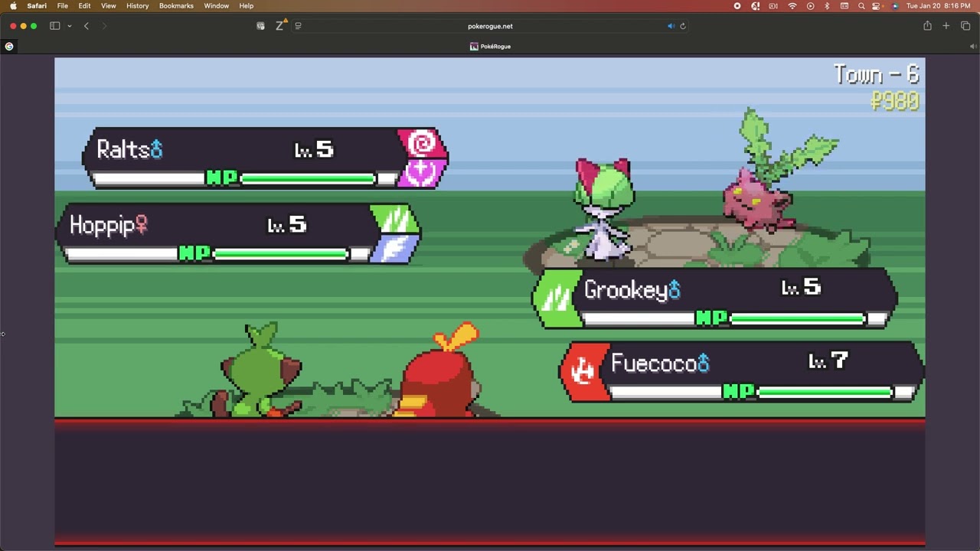Open the Window menu
Viewport: 980px width, 551px height.
pyautogui.click(x=217, y=5)
